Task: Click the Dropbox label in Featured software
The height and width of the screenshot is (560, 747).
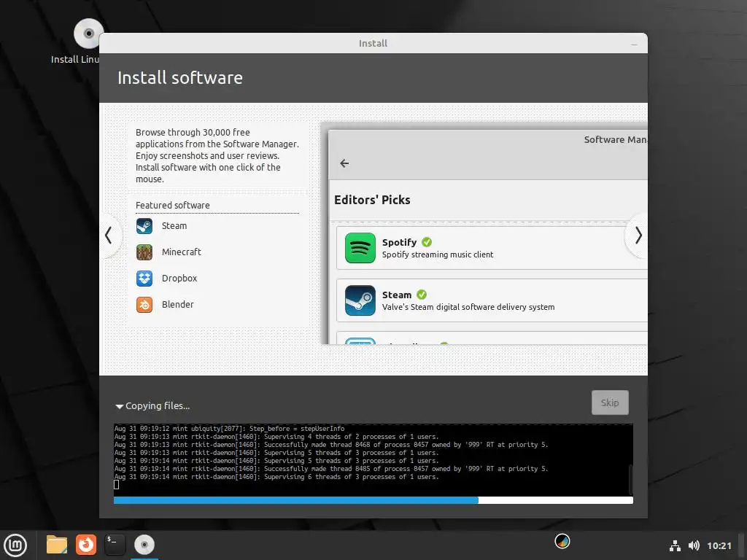Action: (179, 279)
